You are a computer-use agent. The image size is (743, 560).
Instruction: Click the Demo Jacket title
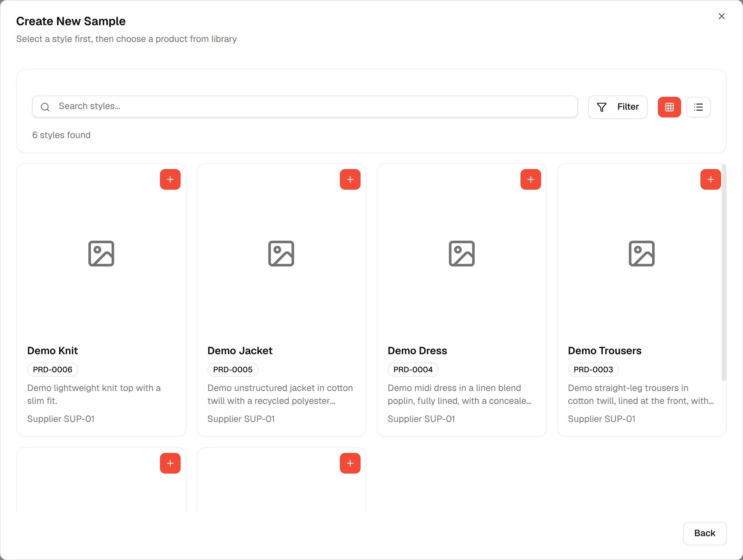240,351
